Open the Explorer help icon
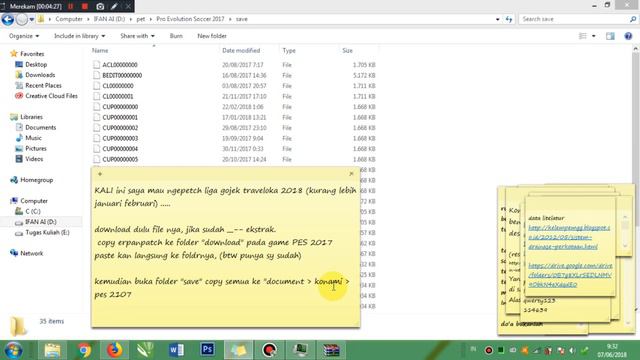This screenshot has height=360, width=640. (628, 36)
